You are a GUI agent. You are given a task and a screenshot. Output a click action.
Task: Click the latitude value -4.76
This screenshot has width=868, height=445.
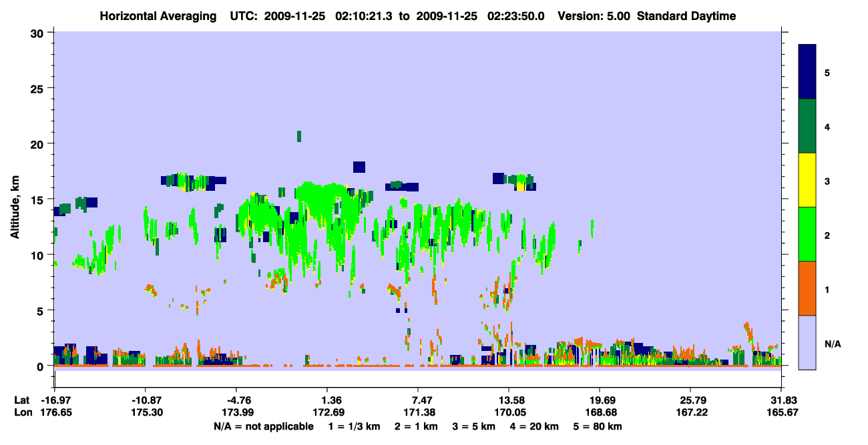(x=236, y=400)
